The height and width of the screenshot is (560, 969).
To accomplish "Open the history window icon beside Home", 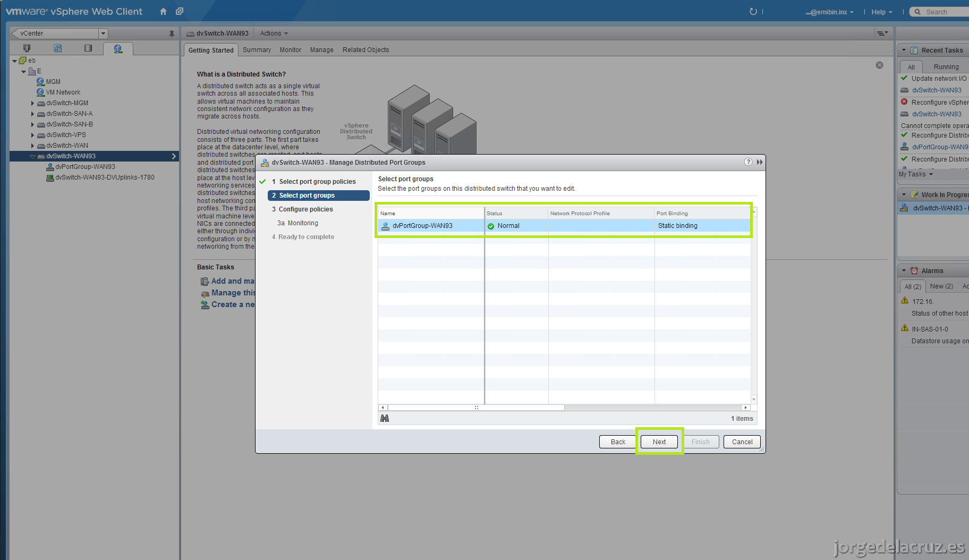I will (180, 11).
